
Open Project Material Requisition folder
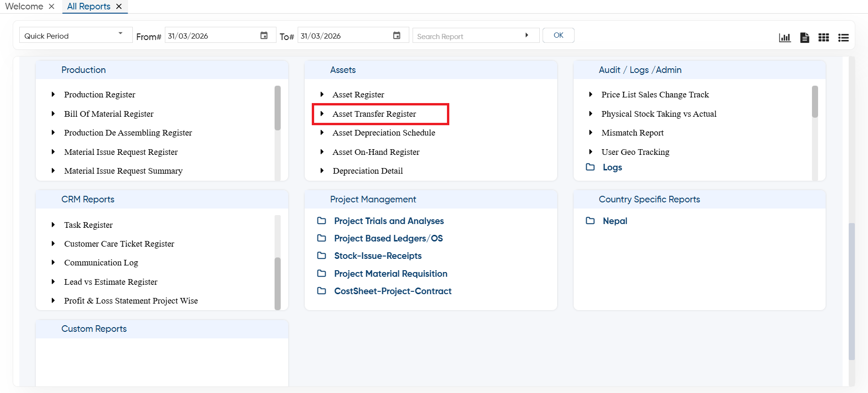(391, 273)
